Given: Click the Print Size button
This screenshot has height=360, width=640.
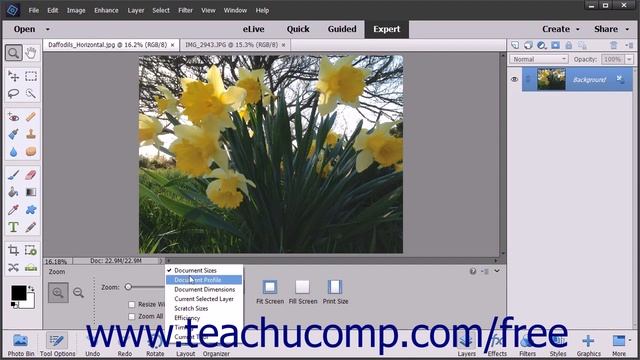Looking at the screenshot, I should point(335,292).
